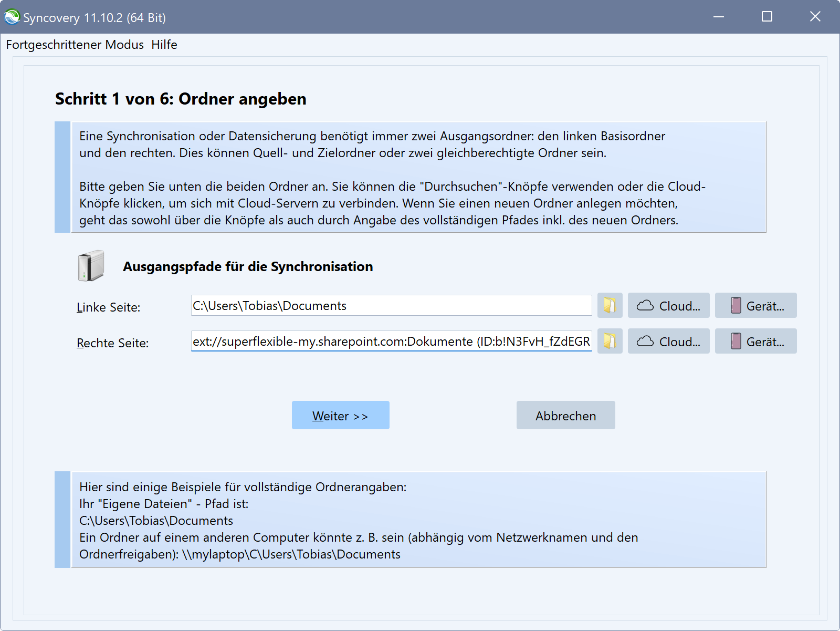Connect a device for the left side

click(x=755, y=305)
